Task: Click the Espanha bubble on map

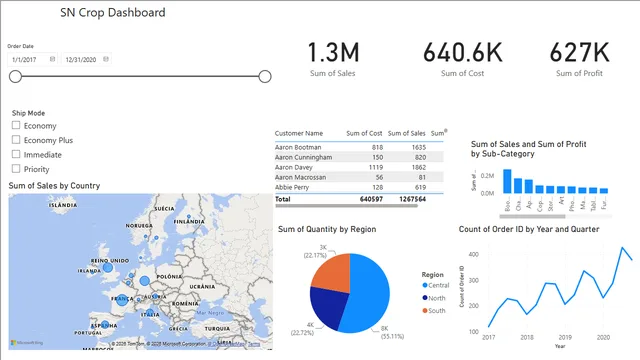Action: (105, 325)
